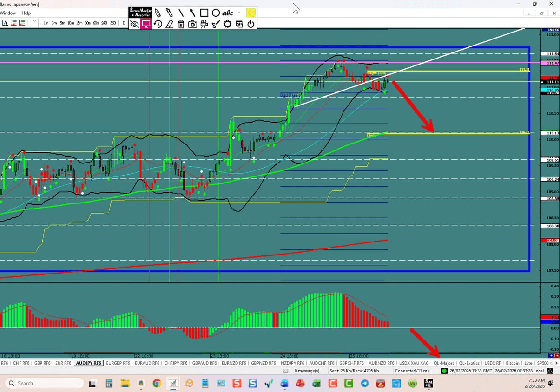Viewport: 560px width, 392px height.
Task: Pick the yellow color swatch
Action: [x=250, y=13]
